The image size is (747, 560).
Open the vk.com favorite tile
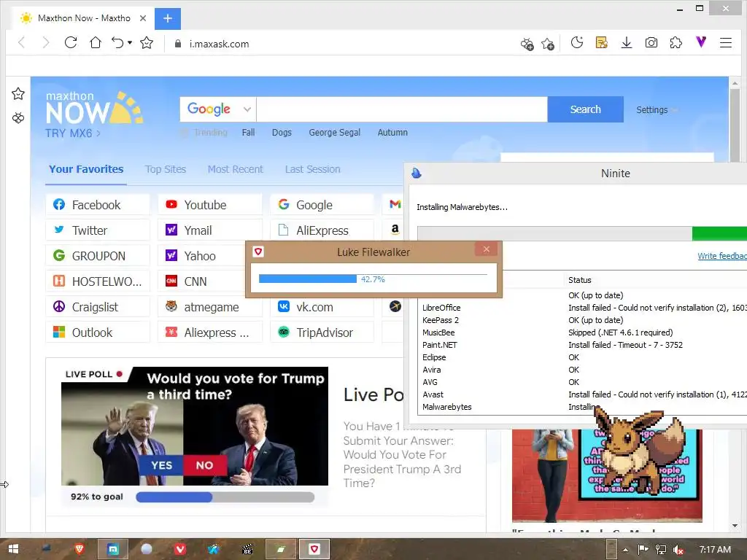[x=322, y=307]
